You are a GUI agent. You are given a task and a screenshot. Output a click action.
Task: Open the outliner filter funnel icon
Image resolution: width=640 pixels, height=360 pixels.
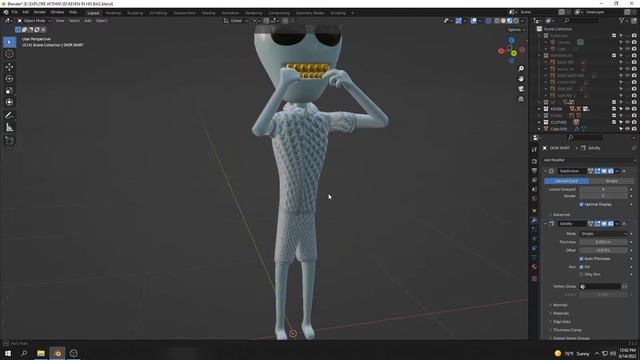tap(621, 20)
